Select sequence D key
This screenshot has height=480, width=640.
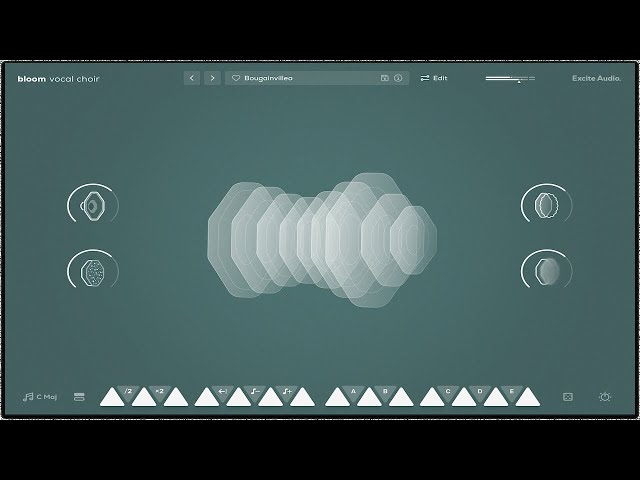point(480,392)
